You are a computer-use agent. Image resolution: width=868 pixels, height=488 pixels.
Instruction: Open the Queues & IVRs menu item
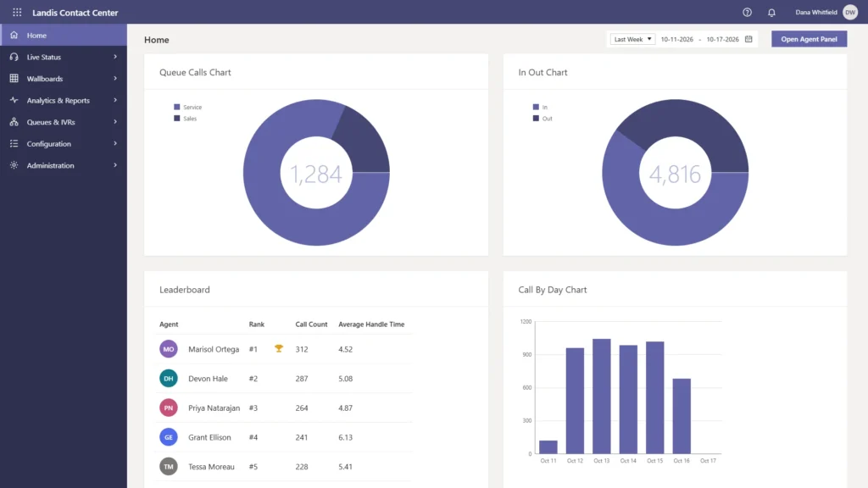64,122
